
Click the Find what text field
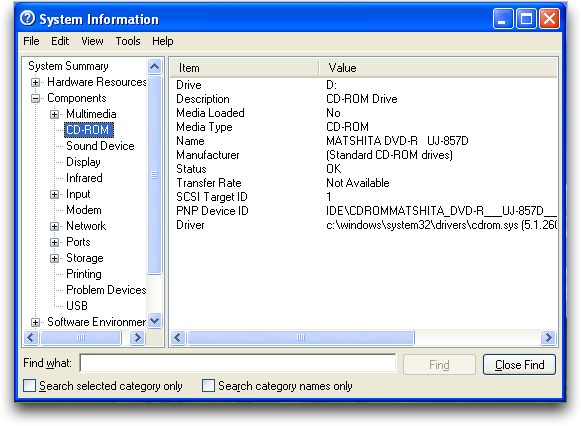[x=238, y=363]
